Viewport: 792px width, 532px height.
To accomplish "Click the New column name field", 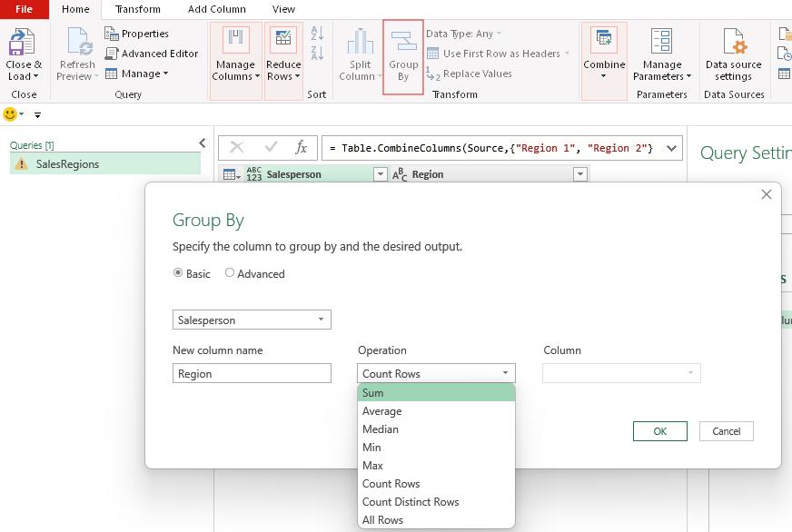I will click(x=252, y=373).
